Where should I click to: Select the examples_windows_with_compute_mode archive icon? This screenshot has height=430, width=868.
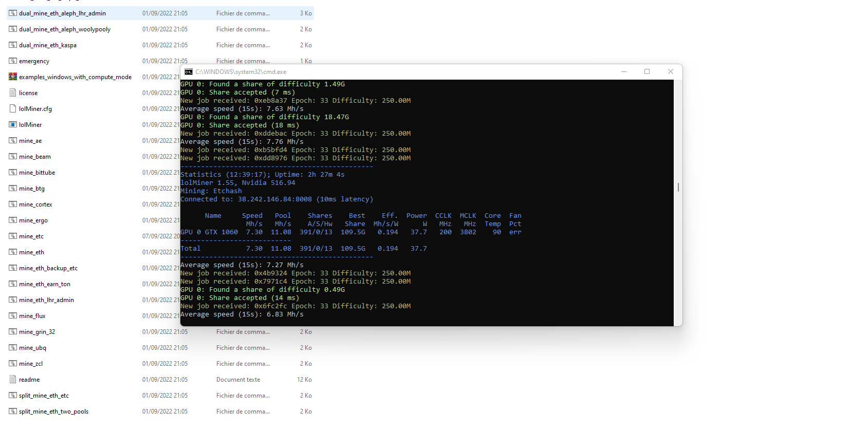tap(13, 77)
